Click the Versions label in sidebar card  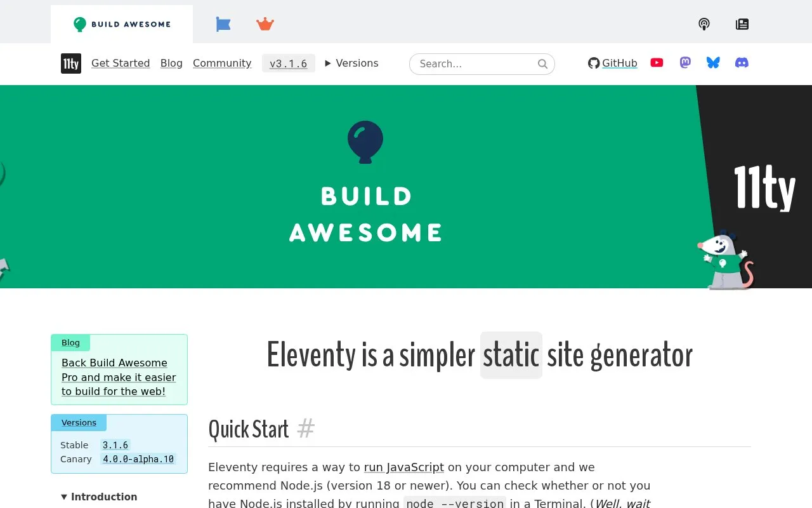(x=79, y=423)
